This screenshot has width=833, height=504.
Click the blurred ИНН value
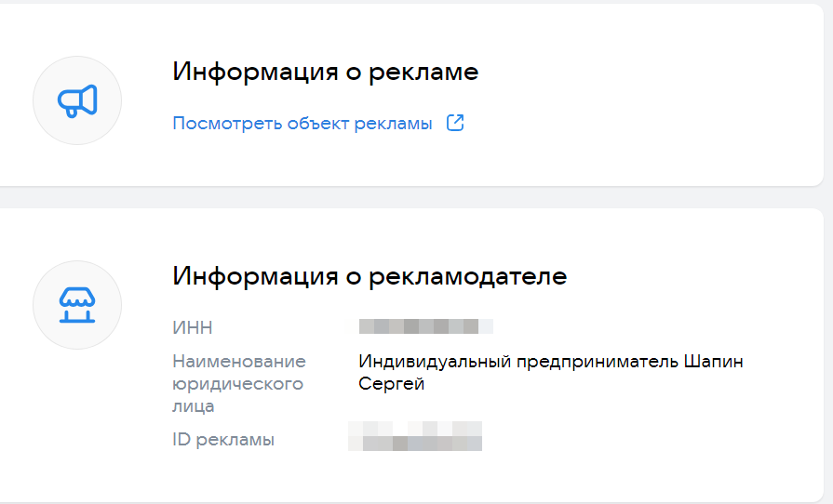pos(425,326)
